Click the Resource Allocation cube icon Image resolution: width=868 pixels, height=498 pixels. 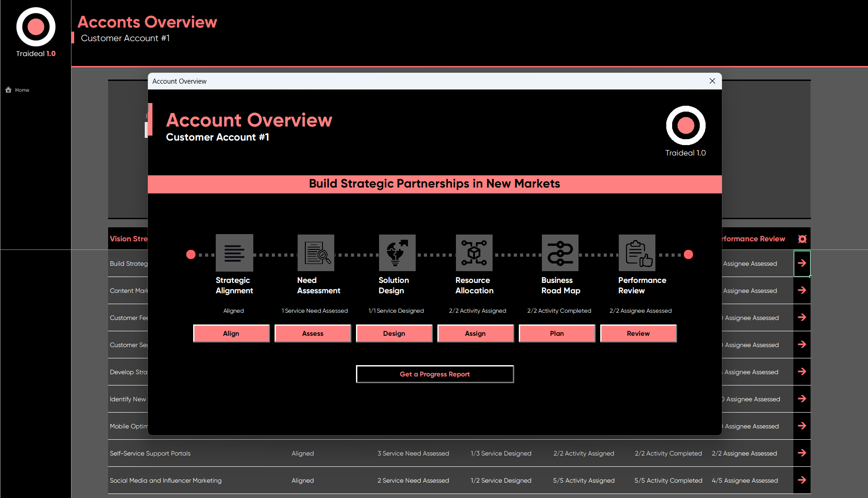click(x=474, y=253)
